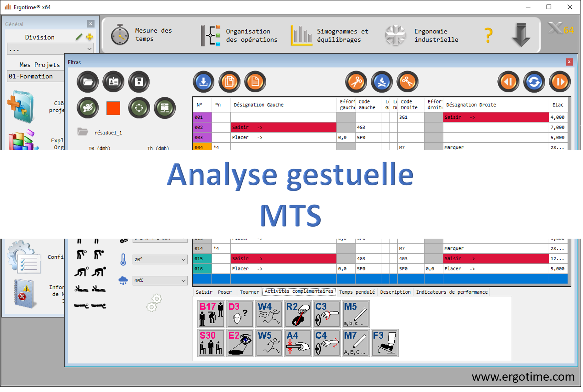
Task: Click the yellow question mark help icon
Action: tap(488, 35)
